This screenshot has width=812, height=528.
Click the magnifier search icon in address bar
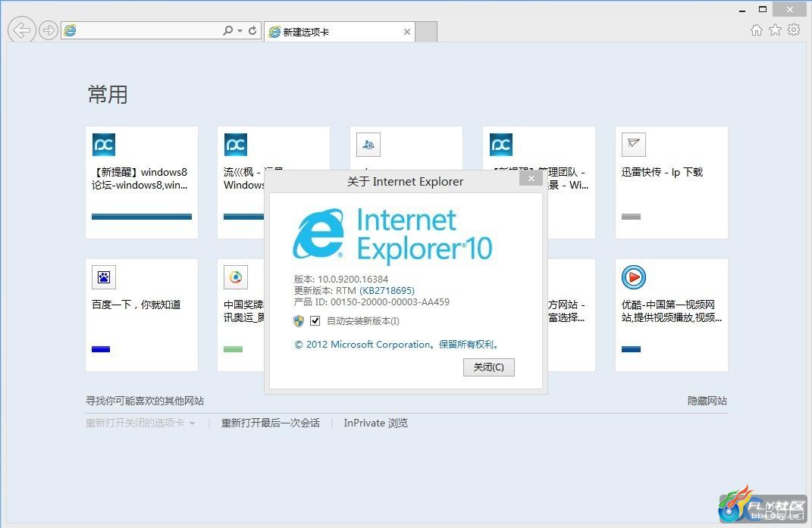(x=228, y=30)
